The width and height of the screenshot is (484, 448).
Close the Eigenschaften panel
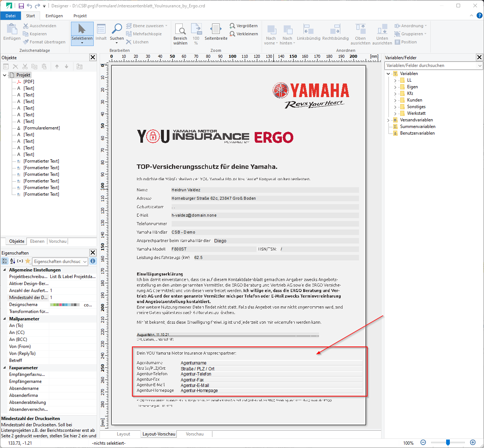click(x=93, y=253)
